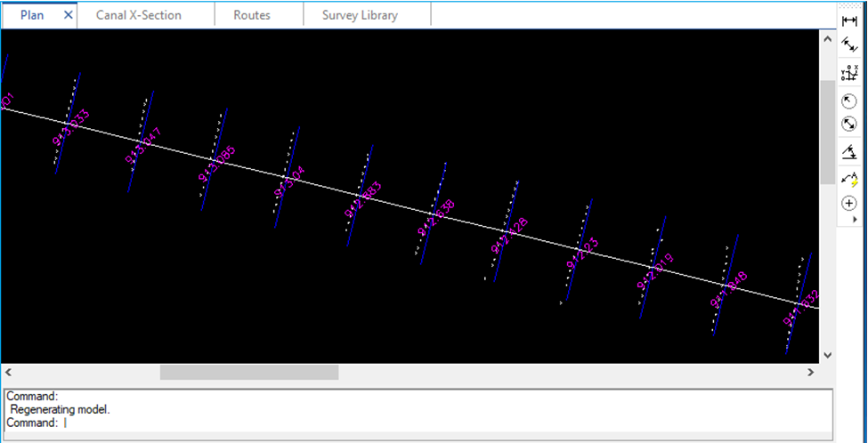Select the center mark tool

pos(848,203)
